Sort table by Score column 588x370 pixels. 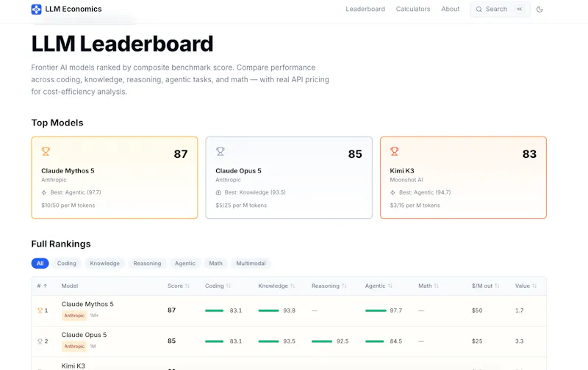coord(179,286)
